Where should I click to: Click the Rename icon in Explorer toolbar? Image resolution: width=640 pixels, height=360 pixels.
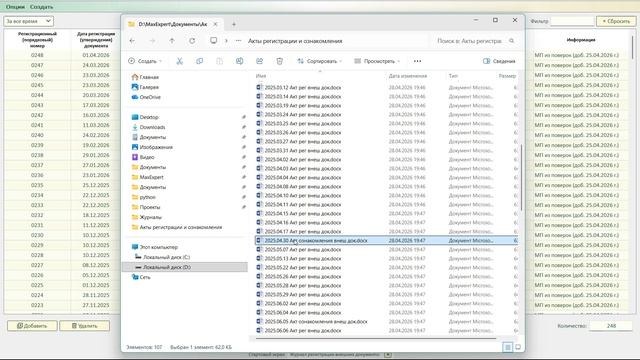(240, 61)
